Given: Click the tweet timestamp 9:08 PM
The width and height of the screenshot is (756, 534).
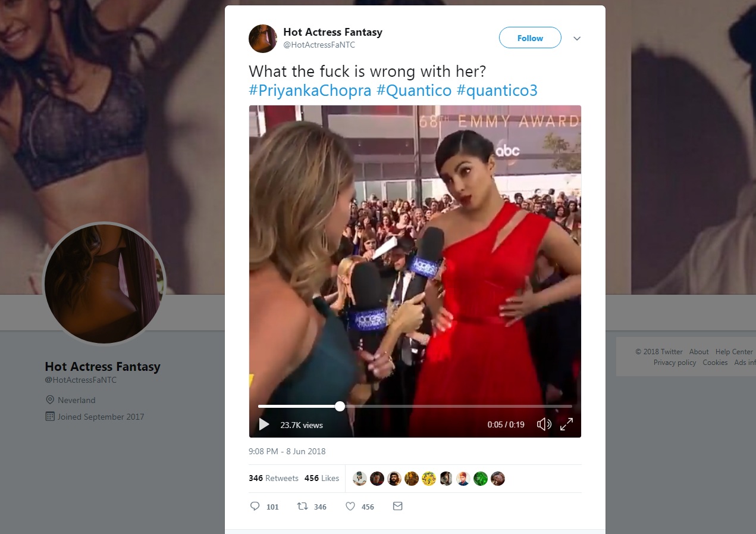Looking at the screenshot, I should pos(287,451).
